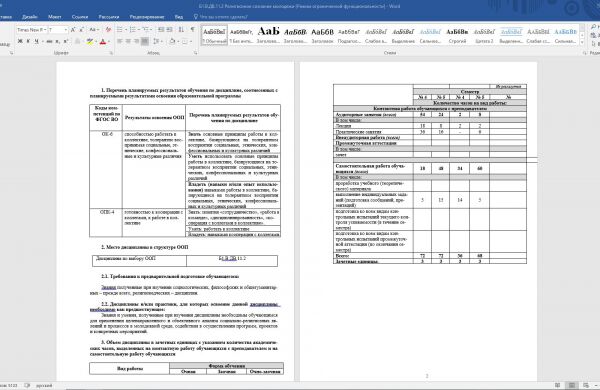Sort the selected text
Viewport: 600px width, 390px height.
[x=181, y=29]
